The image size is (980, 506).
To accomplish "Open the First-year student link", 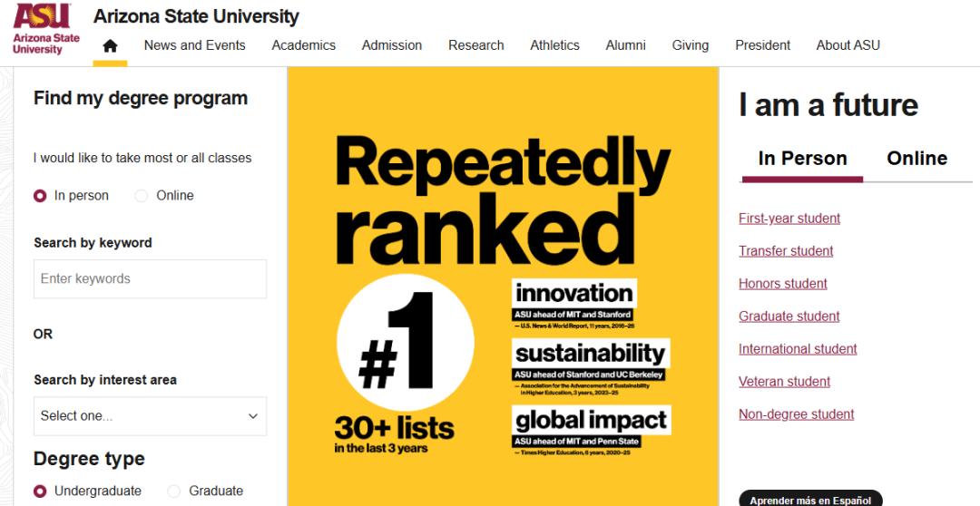I will pos(789,219).
